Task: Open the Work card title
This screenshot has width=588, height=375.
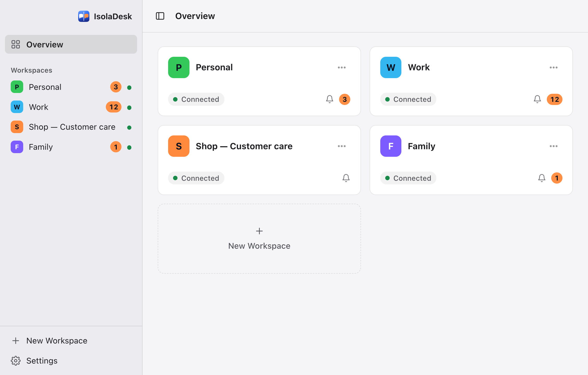Action: (x=419, y=67)
